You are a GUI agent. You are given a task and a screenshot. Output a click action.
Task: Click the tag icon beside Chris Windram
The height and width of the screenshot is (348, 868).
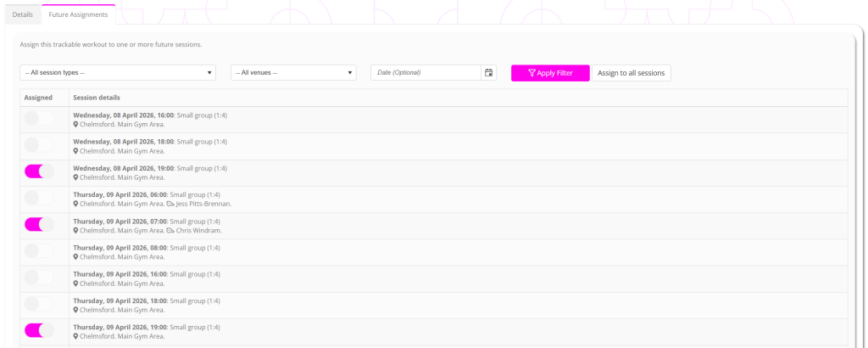[170, 231]
